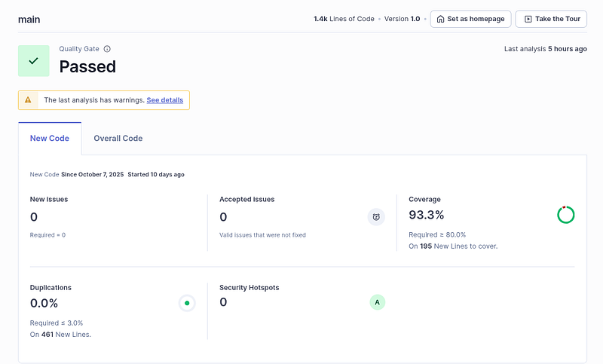Viewport: 603px width, 364px height.
Task: Click the Coverage donut chart indicator
Action: coord(566,215)
